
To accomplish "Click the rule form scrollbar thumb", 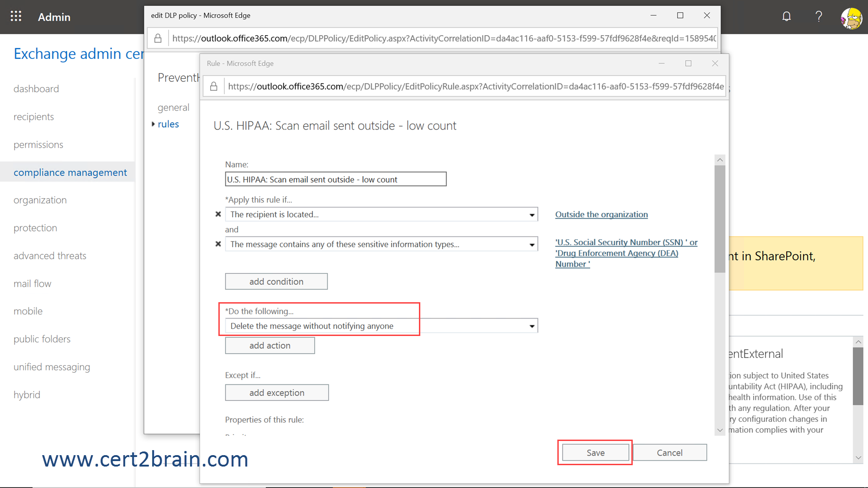I will click(x=720, y=219).
